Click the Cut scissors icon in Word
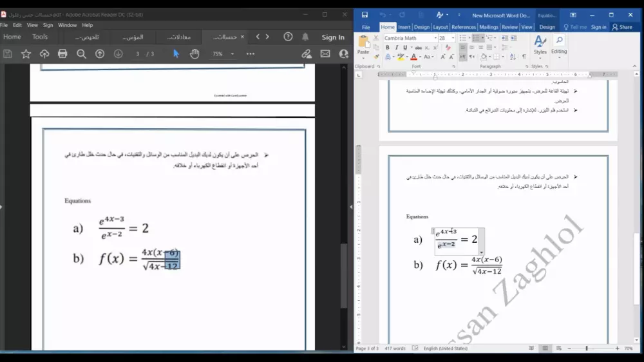 (x=375, y=38)
